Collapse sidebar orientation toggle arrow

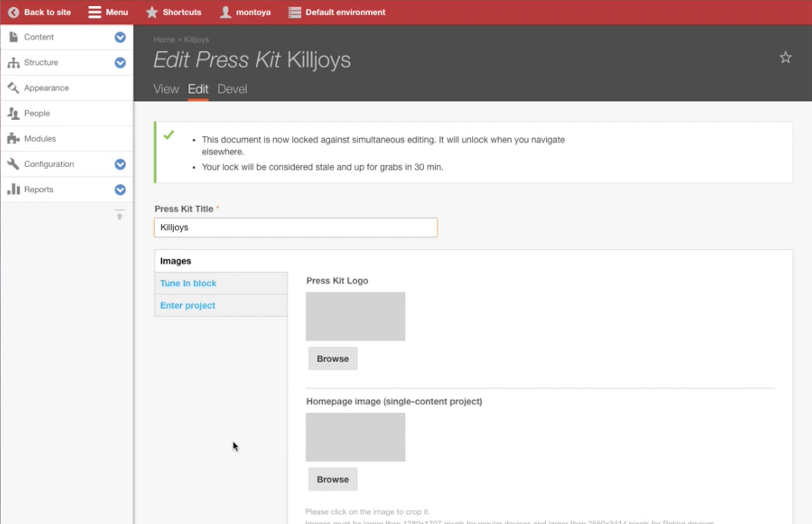pos(119,215)
